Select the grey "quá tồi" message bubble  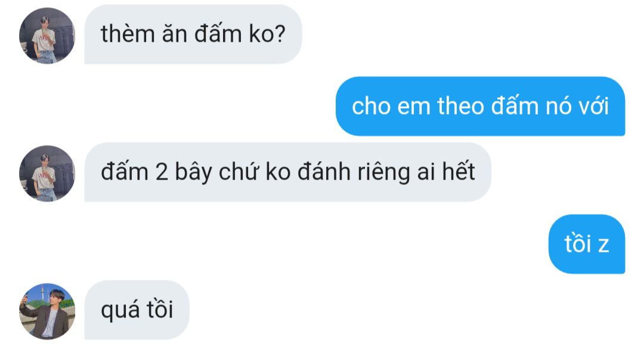pyautogui.click(x=137, y=310)
